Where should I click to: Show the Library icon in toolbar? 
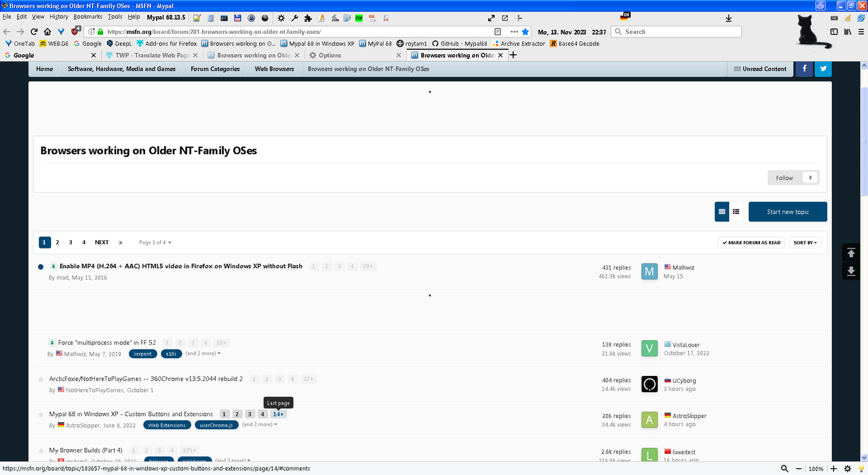point(848,32)
